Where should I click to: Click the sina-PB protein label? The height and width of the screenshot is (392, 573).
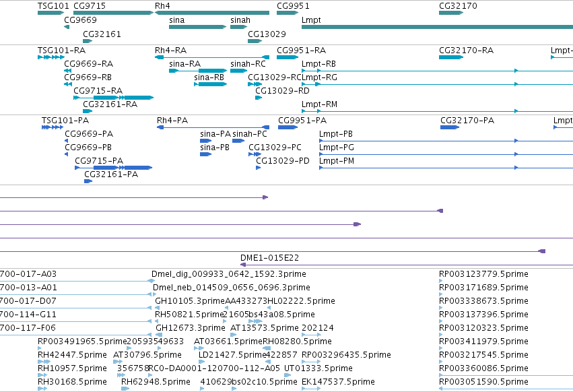click(215, 148)
